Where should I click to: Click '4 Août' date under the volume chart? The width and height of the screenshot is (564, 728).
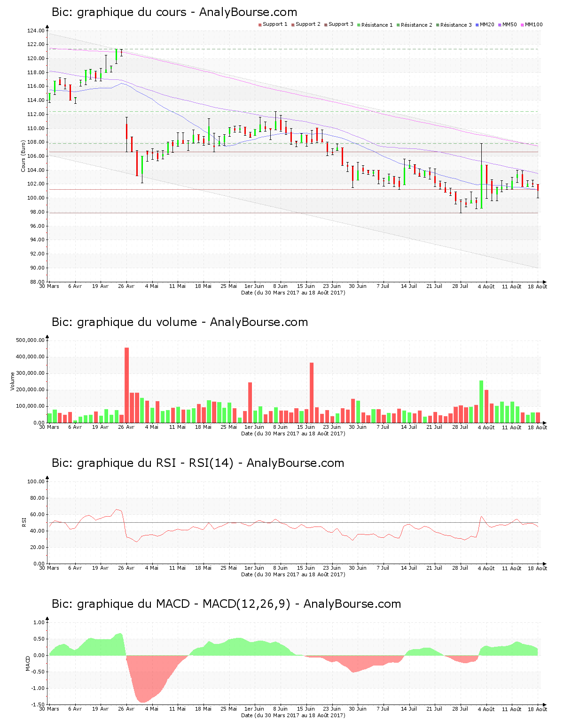click(x=486, y=427)
